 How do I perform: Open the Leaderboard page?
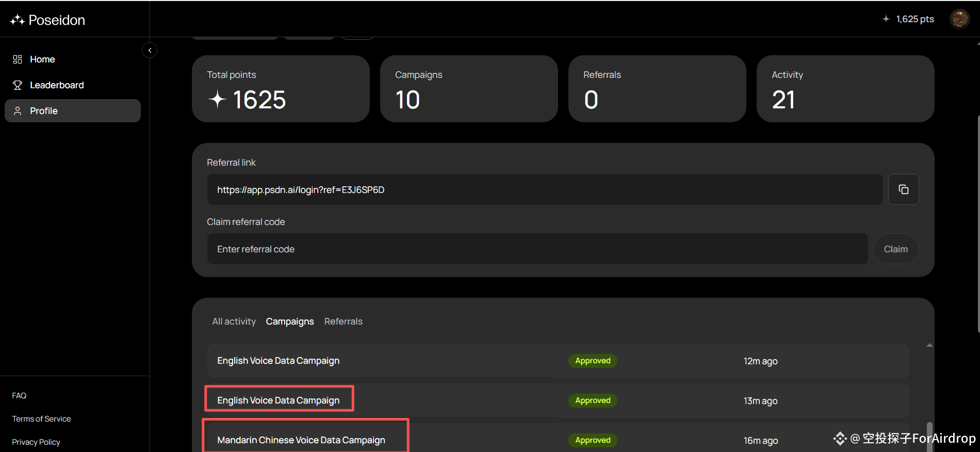click(73, 85)
